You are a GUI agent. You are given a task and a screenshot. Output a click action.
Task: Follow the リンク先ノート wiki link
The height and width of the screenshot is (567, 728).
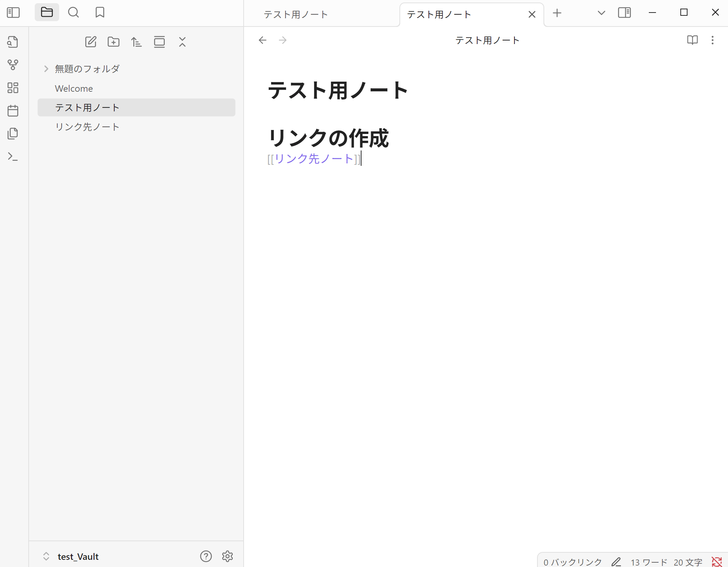point(314,159)
